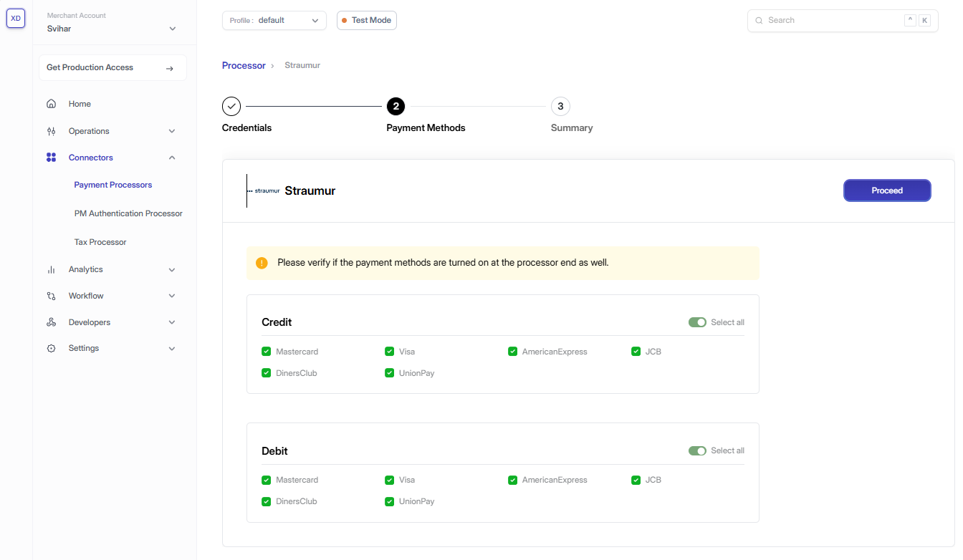Click the XD logo icon

16,19
